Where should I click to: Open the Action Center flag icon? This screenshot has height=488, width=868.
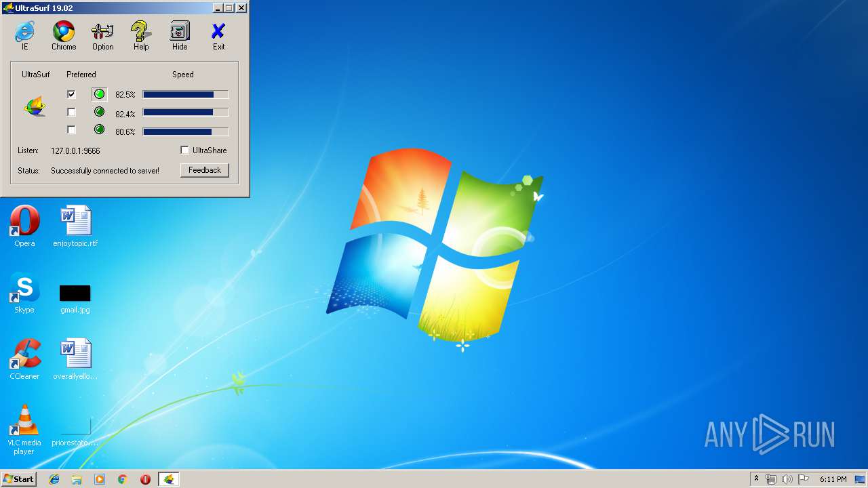tap(803, 479)
